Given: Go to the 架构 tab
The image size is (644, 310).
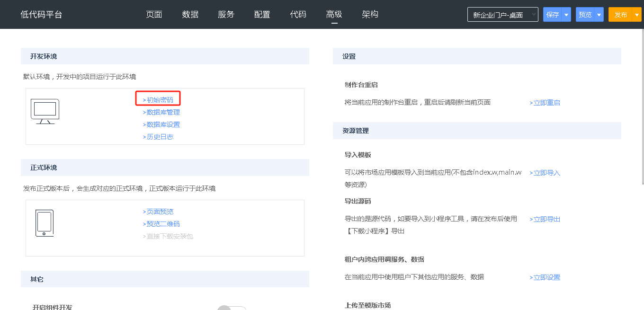Looking at the screenshot, I should (x=370, y=14).
